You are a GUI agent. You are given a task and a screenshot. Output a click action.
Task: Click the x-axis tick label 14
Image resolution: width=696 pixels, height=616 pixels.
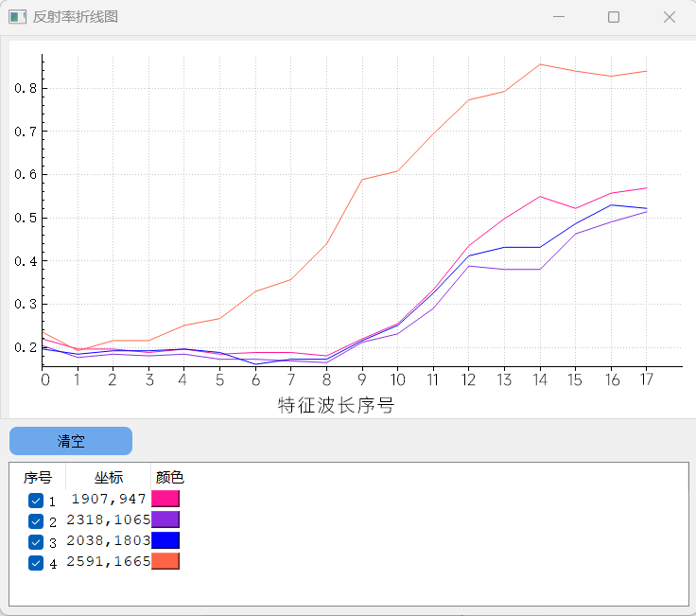click(540, 379)
